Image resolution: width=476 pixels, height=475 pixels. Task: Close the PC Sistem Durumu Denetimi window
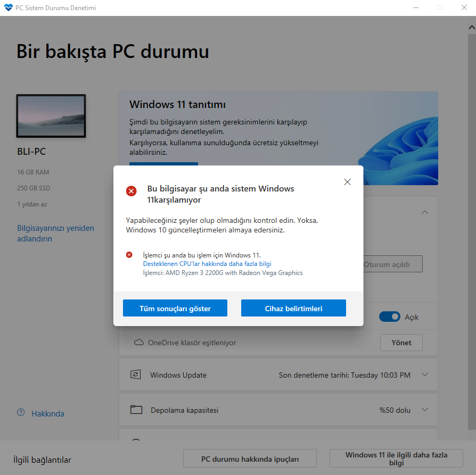(464, 7)
